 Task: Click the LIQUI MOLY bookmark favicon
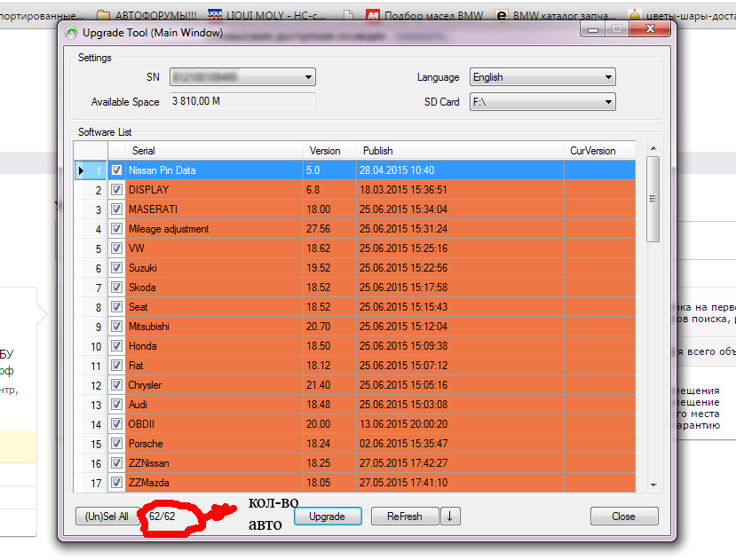click(x=215, y=15)
